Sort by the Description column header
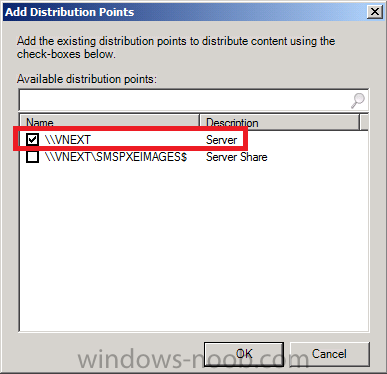The height and width of the screenshot is (374, 387). (280, 122)
